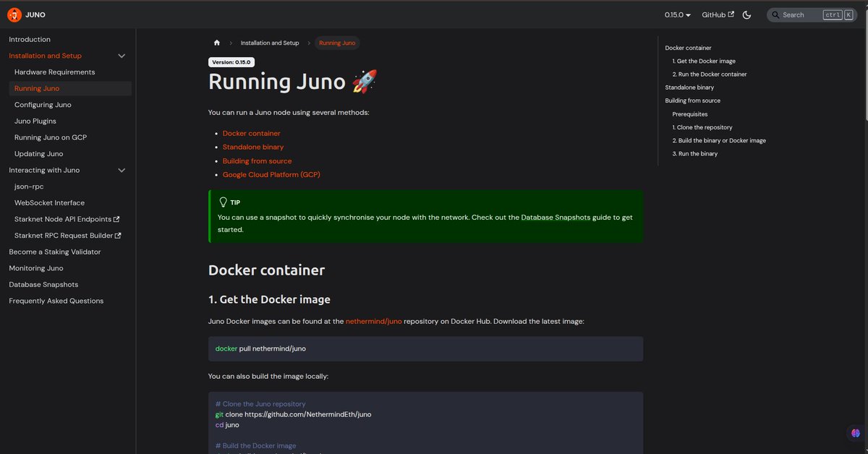Image resolution: width=868 pixels, height=454 pixels.
Task: Jump to 2. Run the Docker container TOC entry
Action: pyautogui.click(x=710, y=74)
